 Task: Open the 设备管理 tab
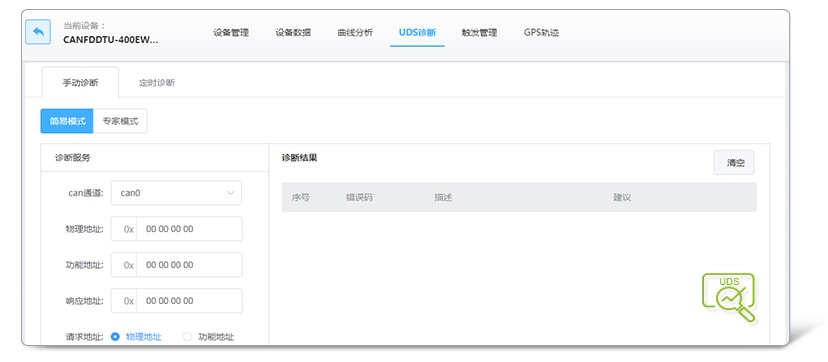pyautogui.click(x=231, y=33)
